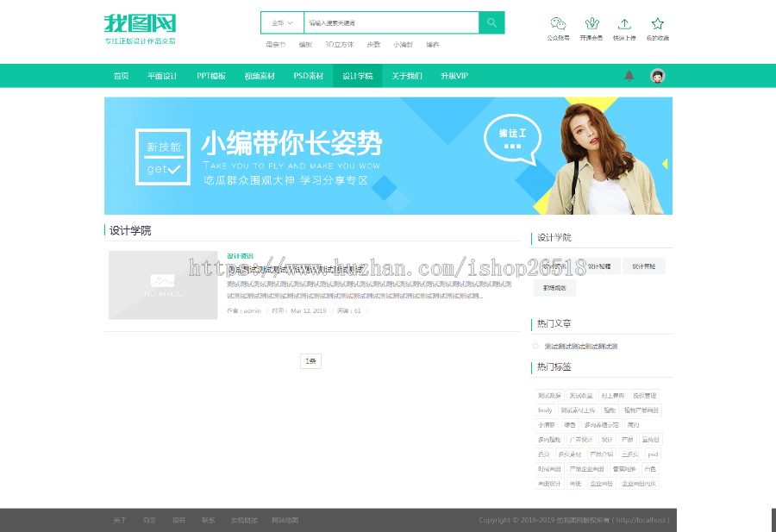Click the 简约 tag
Image resolution: width=776 pixels, height=532 pixels.
[633, 424]
